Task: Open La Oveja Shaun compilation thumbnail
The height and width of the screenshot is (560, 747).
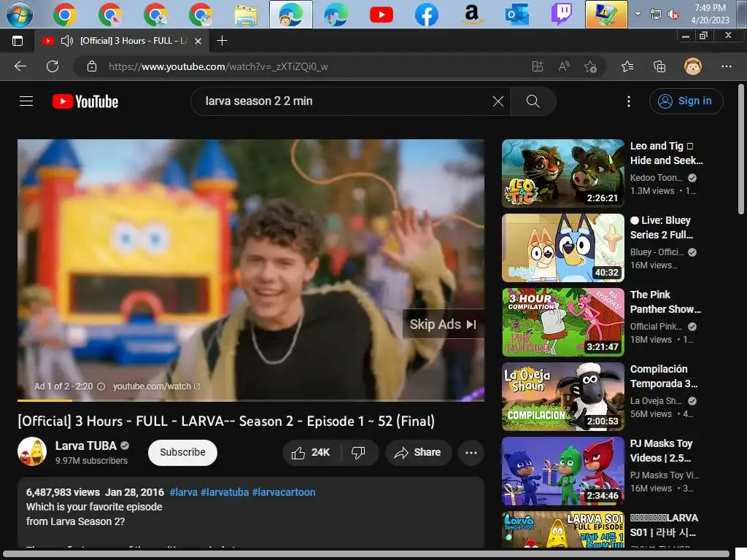Action: [563, 396]
